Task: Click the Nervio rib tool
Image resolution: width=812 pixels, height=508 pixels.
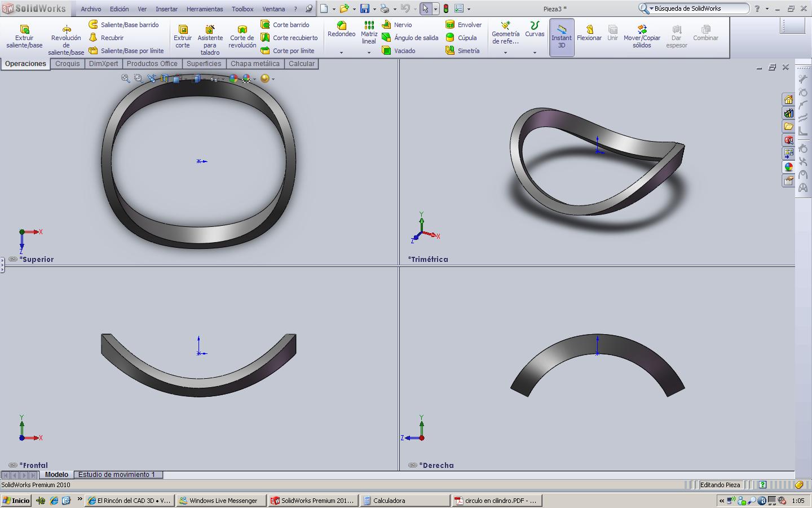Action: pyautogui.click(x=397, y=25)
